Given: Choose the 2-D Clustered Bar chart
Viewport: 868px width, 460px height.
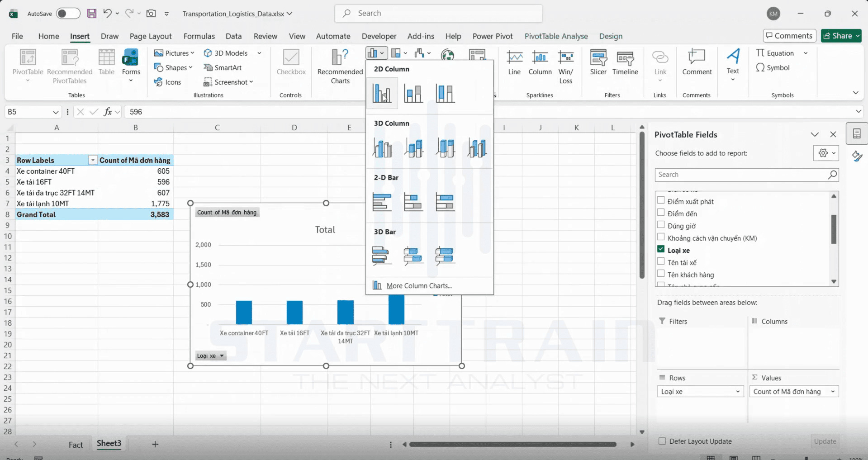Looking at the screenshot, I should pyautogui.click(x=382, y=202).
